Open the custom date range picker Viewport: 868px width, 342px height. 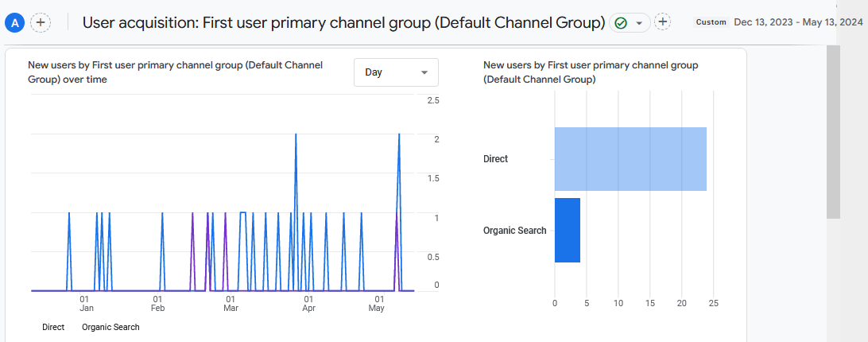(x=797, y=22)
